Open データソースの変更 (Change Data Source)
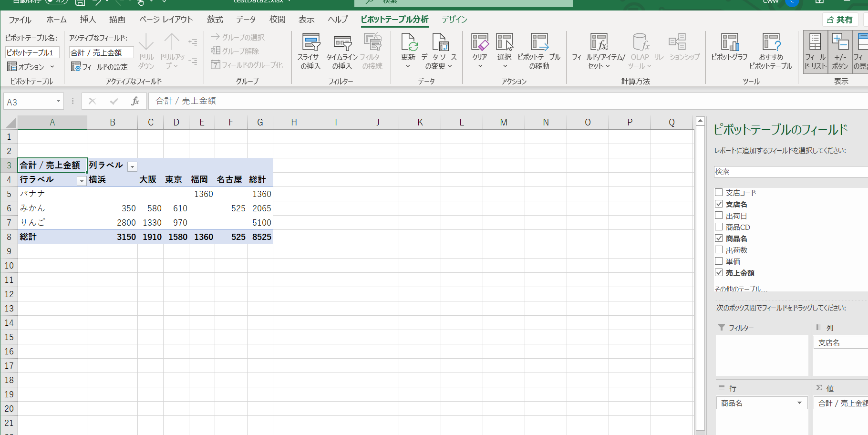The image size is (868, 435). click(439, 43)
